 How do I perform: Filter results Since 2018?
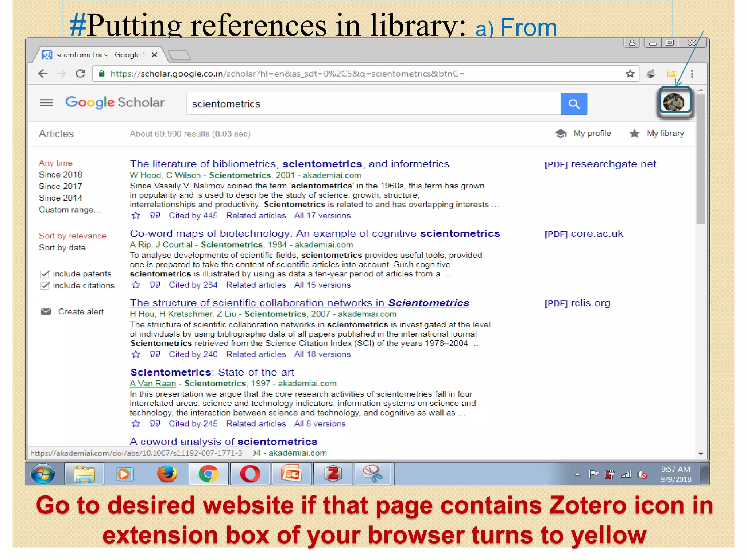61,175
